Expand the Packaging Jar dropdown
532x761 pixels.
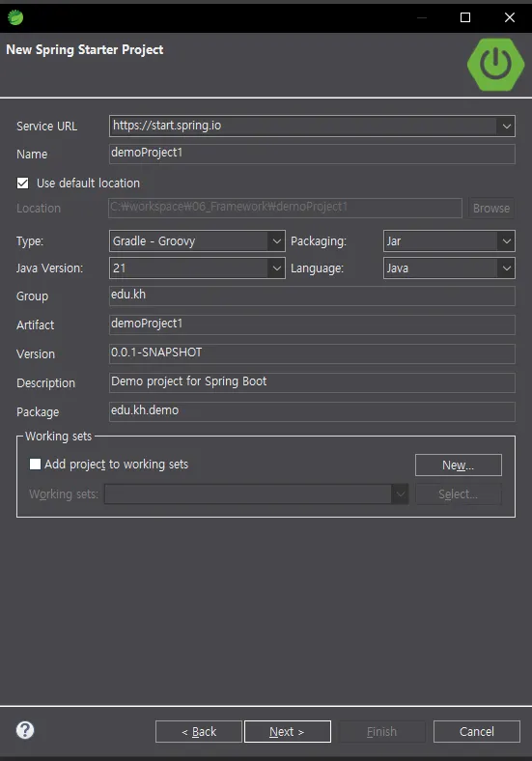506,241
